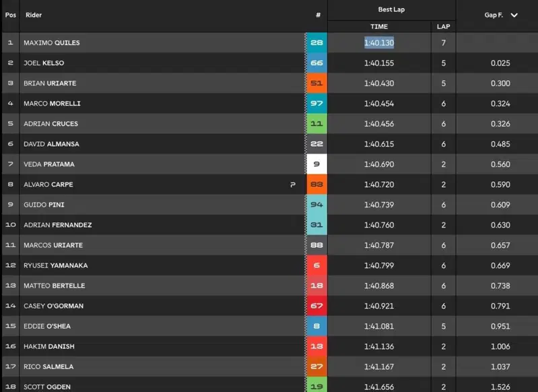
Task: Click Rico Salmela number 27 badge
Action: pos(316,366)
